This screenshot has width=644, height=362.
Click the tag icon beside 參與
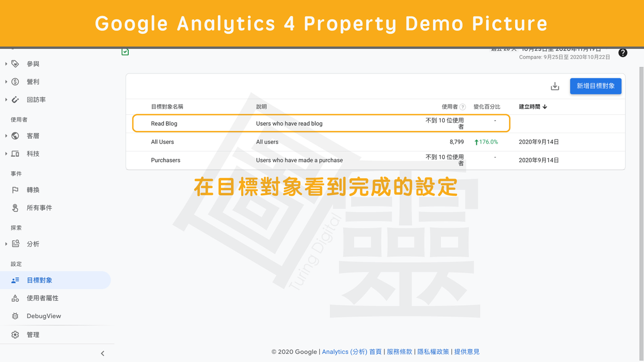15,64
